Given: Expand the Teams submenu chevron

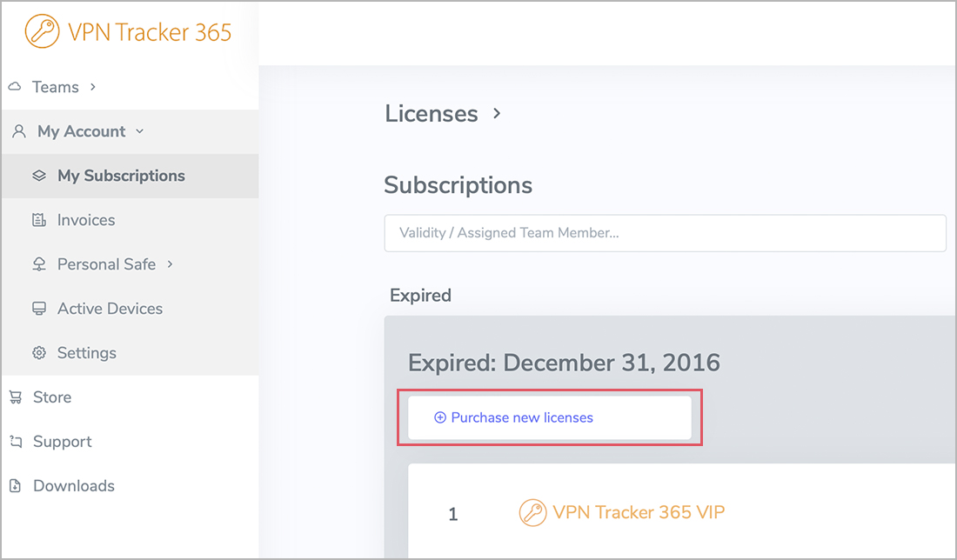Looking at the screenshot, I should (93, 87).
